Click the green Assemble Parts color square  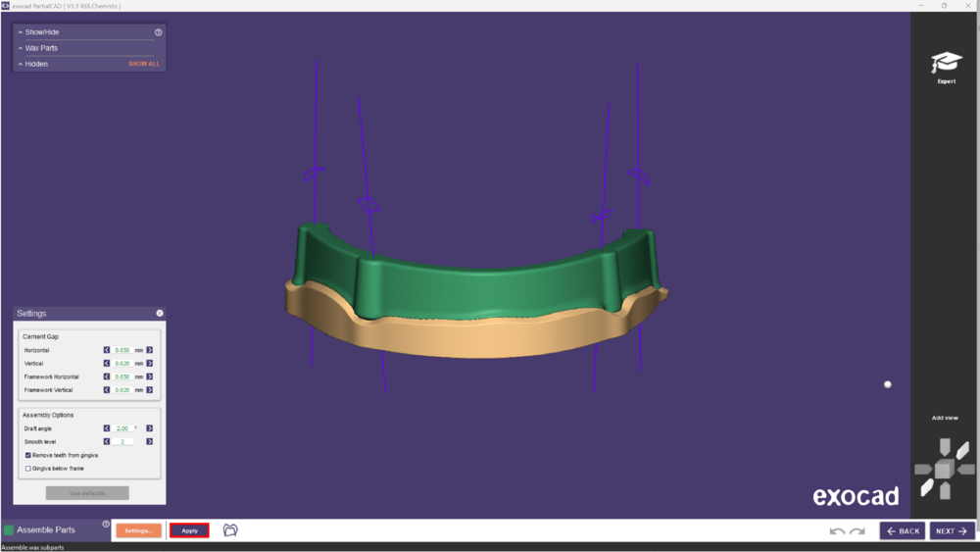[x=9, y=530]
